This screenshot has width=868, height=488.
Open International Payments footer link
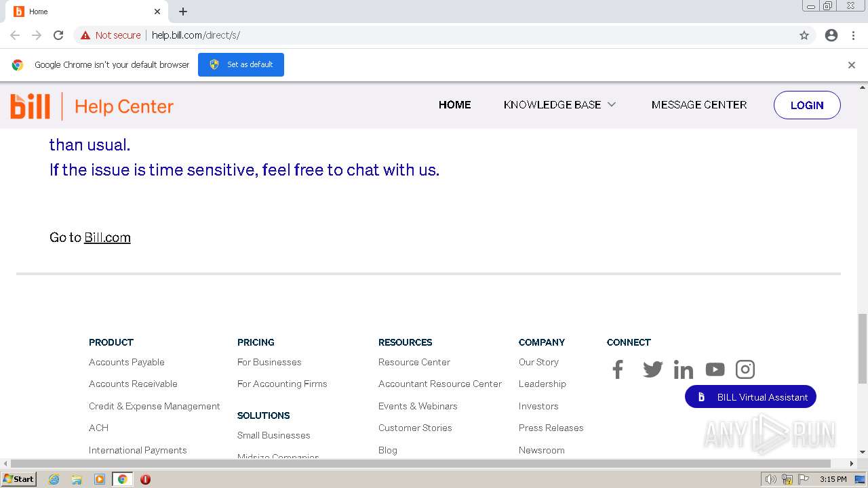(x=138, y=450)
